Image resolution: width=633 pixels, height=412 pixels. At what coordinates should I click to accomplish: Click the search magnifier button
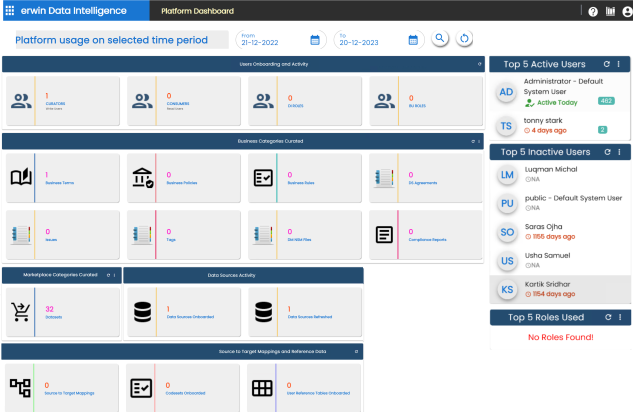point(439,39)
